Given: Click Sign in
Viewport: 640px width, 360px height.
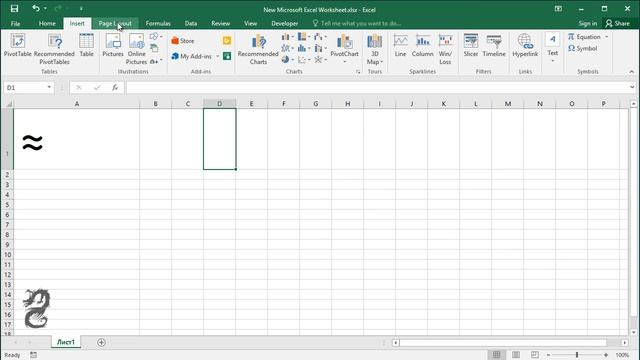Looking at the screenshot, I should coord(587,24).
